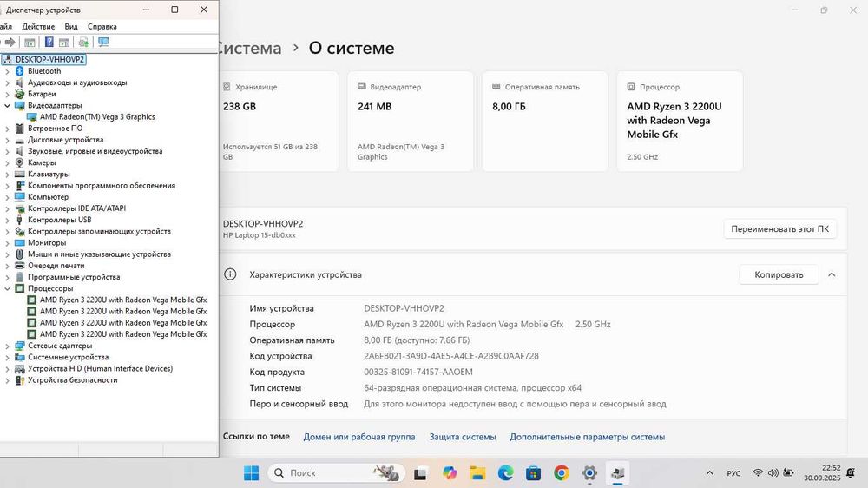Open Дополнительные параметры системы link
Screen dimensions: 868x488
(x=587, y=437)
